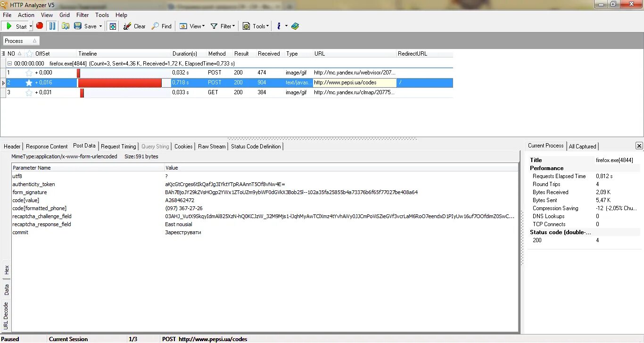Switch to the vertical Data tab
Image resolution: width=644 pixels, height=343 pixels.
tap(7, 290)
